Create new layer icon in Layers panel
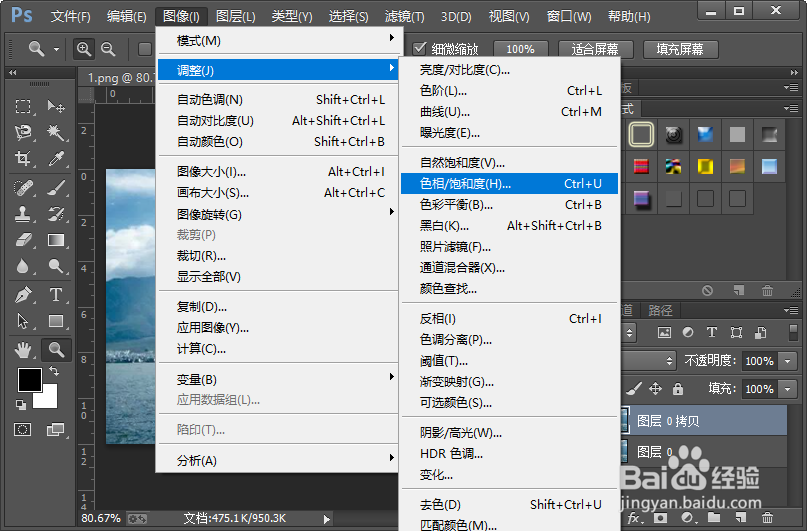The width and height of the screenshot is (807, 531). (x=740, y=517)
